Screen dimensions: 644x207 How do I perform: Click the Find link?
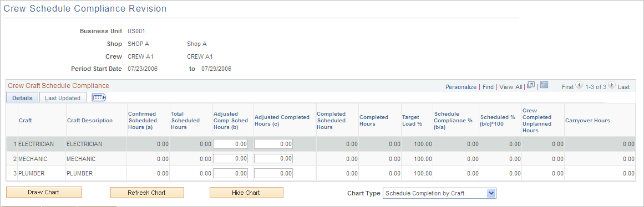488,87
